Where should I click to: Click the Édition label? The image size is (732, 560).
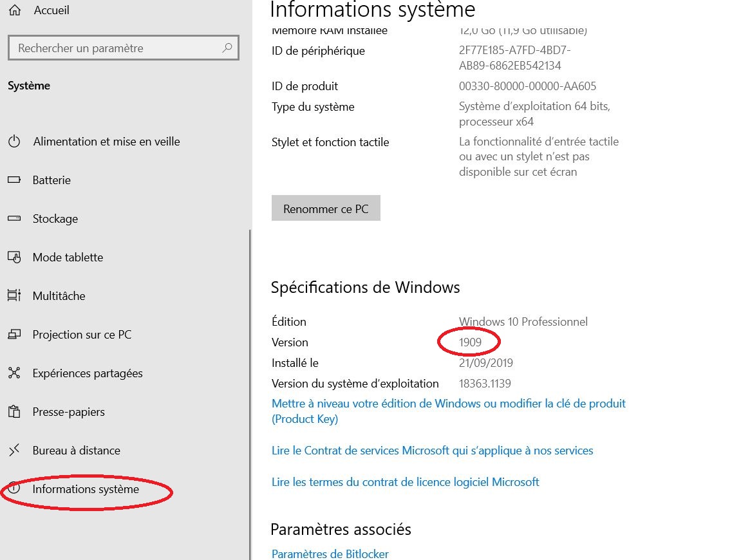289,321
